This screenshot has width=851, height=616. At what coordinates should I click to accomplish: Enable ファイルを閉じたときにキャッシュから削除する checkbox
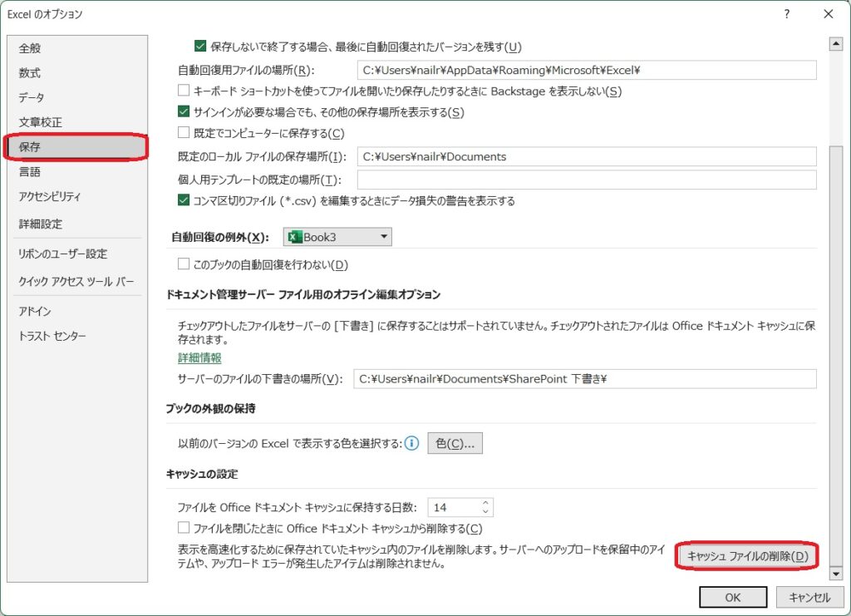point(184,528)
